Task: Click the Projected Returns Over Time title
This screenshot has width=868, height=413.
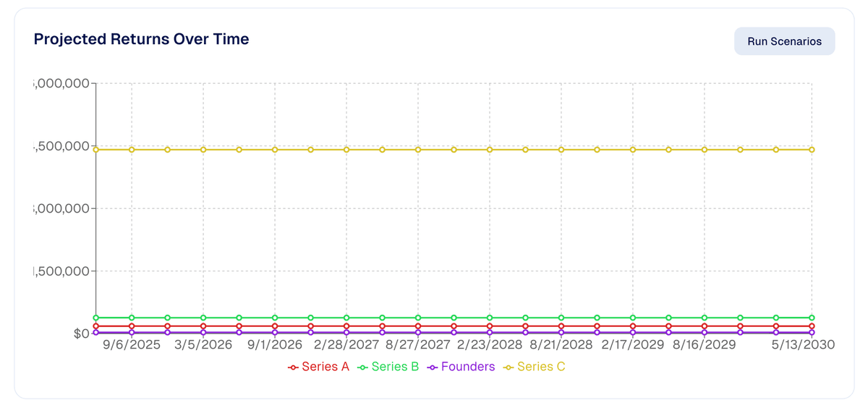Action: [142, 39]
